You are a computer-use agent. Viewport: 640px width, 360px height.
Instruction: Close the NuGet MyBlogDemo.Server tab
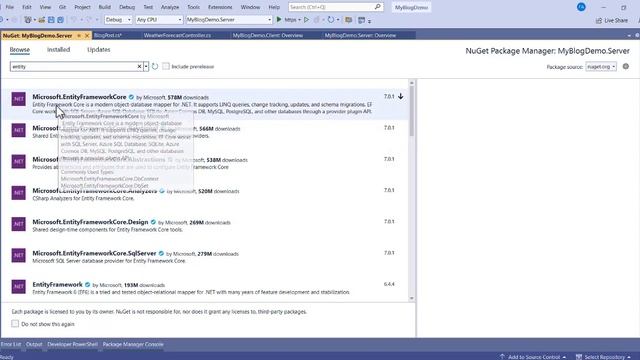(x=87, y=36)
